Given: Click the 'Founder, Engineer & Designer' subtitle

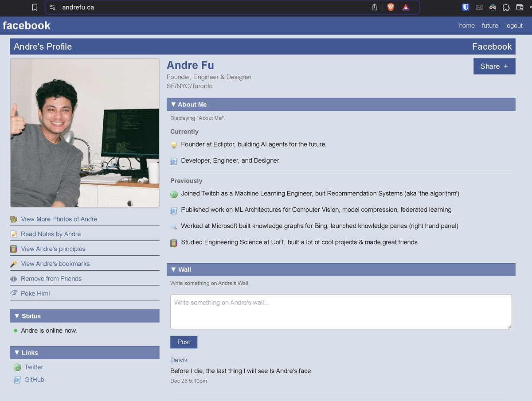Looking at the screenshot, I should click(209, 77).
